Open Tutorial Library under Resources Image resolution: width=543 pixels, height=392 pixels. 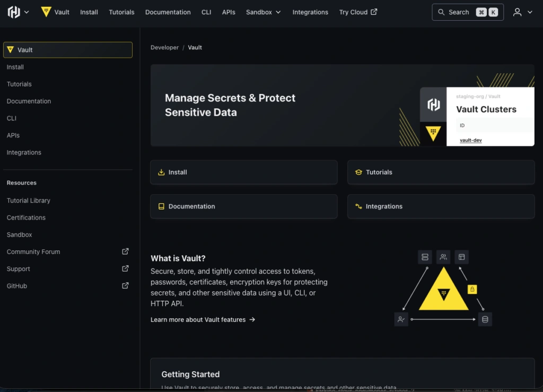pos(29,201)
